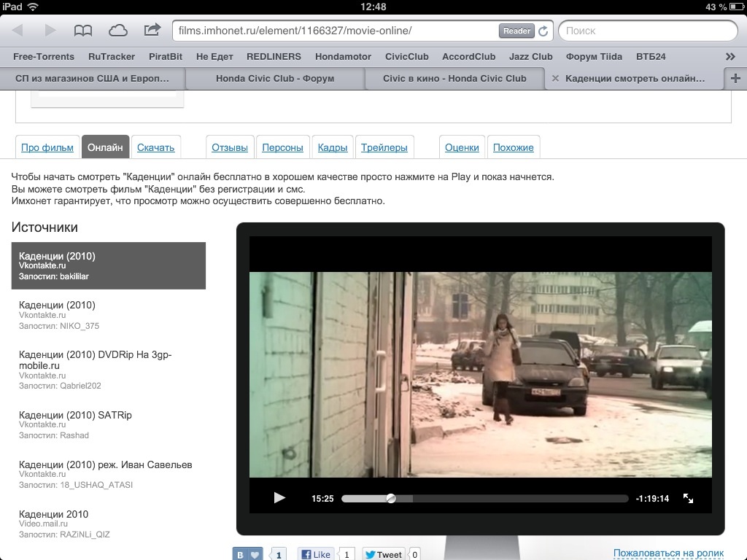This screenshot has height=560, width=747.
Task: Open the Оценки tab
Action: [462, 147]
